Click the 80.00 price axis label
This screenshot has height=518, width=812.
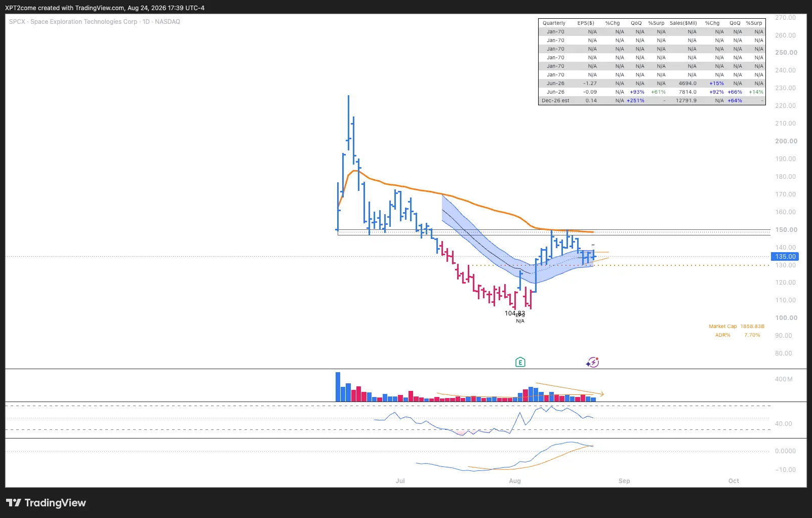[x=784, y=353]
